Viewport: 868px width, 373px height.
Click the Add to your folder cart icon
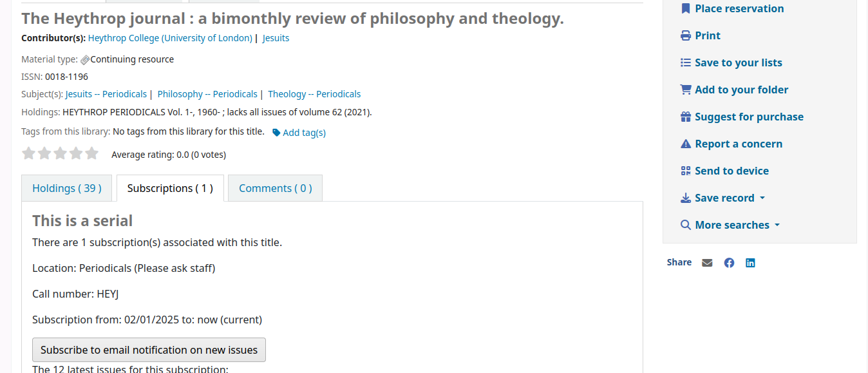tap(686, 90)
